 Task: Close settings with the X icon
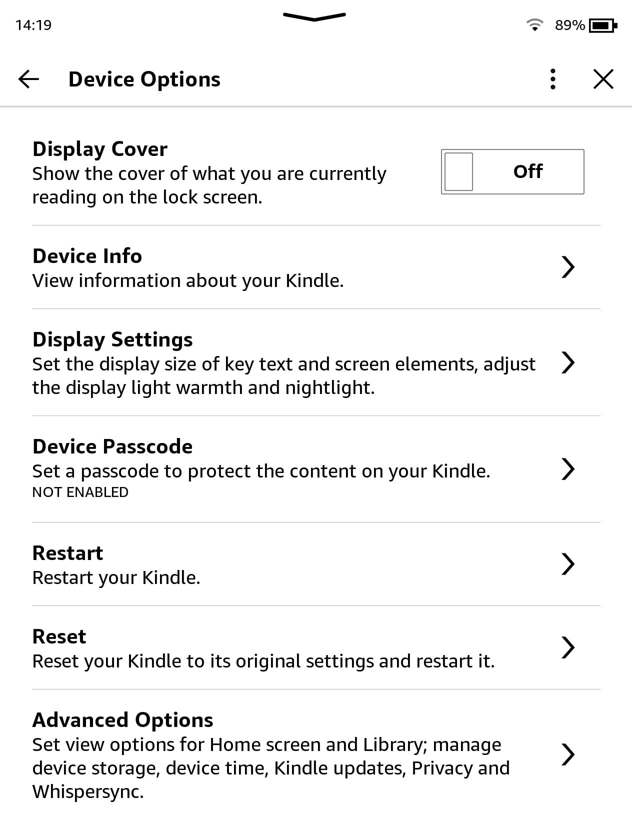(603, 79)
